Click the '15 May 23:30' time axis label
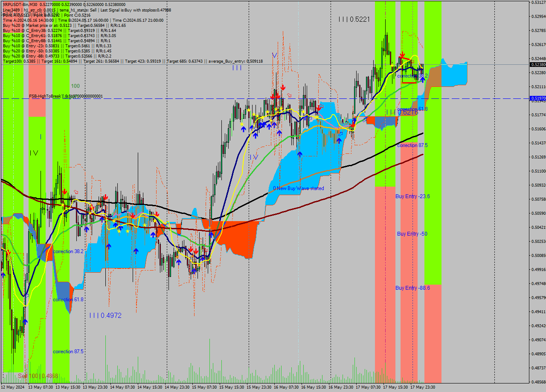Viewport: 546px width, 392px height. coord(259,387)
